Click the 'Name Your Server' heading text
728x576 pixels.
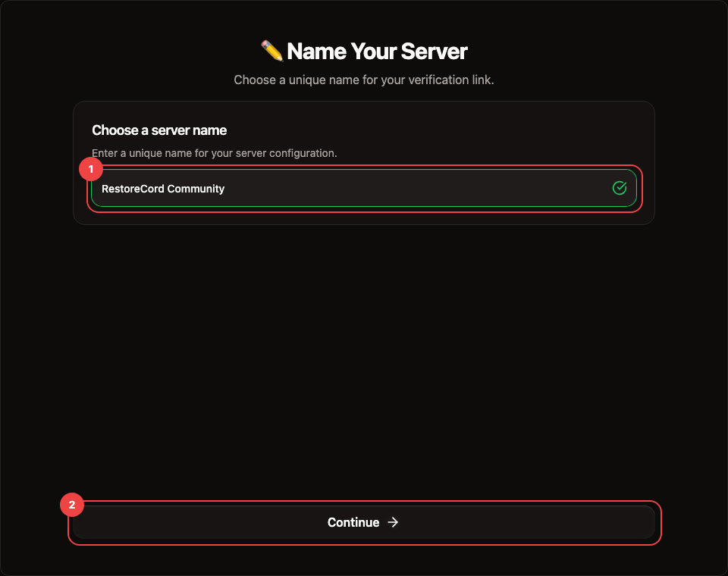click(x=377, y=51)
